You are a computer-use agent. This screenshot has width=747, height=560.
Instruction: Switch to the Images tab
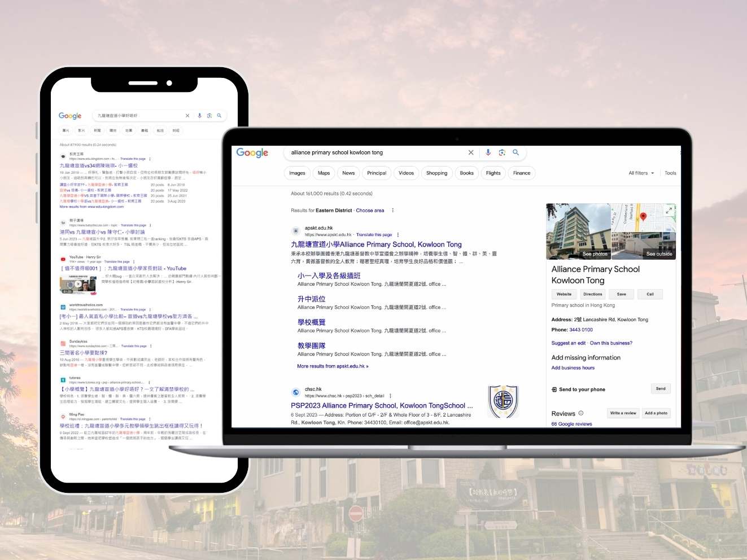(x=297, y=173)
